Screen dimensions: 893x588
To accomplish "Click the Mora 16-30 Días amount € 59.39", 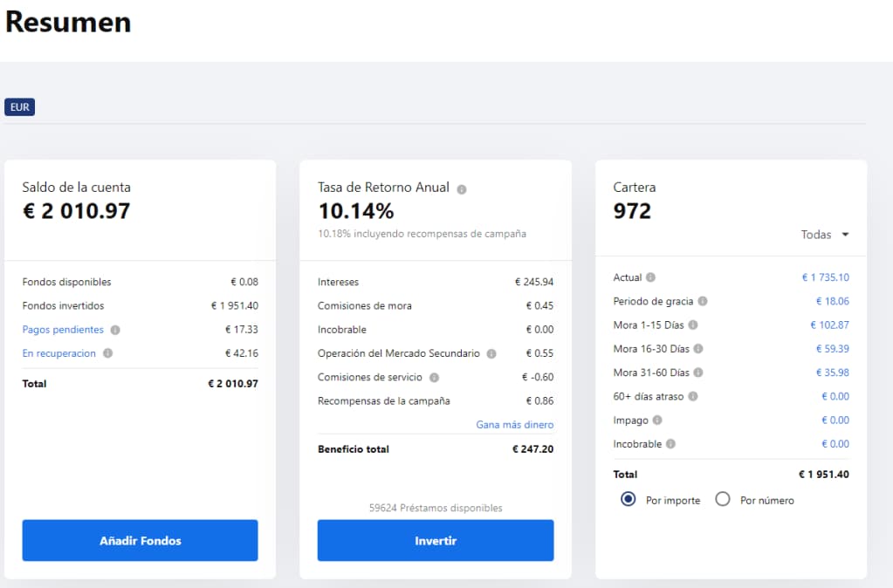I will [832, 349].
